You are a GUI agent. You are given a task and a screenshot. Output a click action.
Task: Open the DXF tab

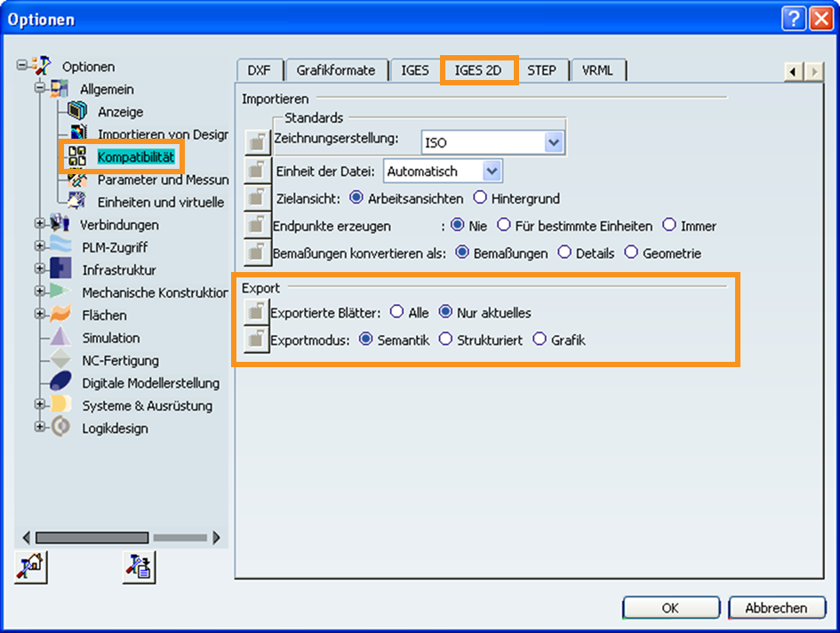(x=260, y=70)
